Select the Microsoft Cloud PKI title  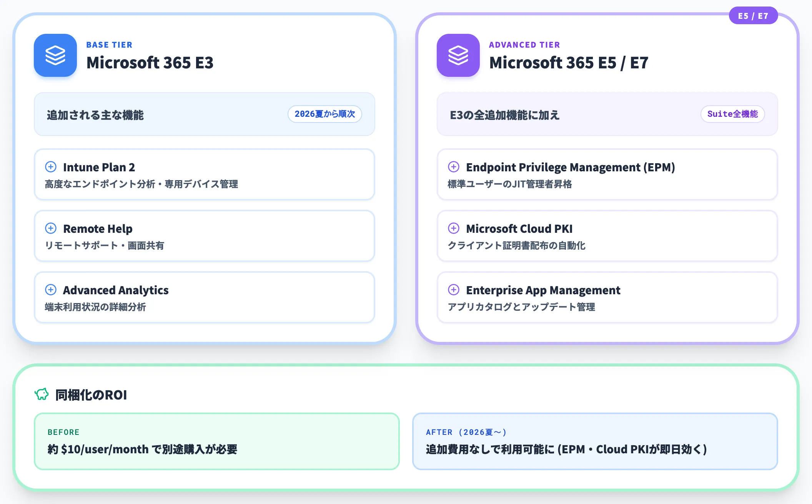click(x=519, y=229)
